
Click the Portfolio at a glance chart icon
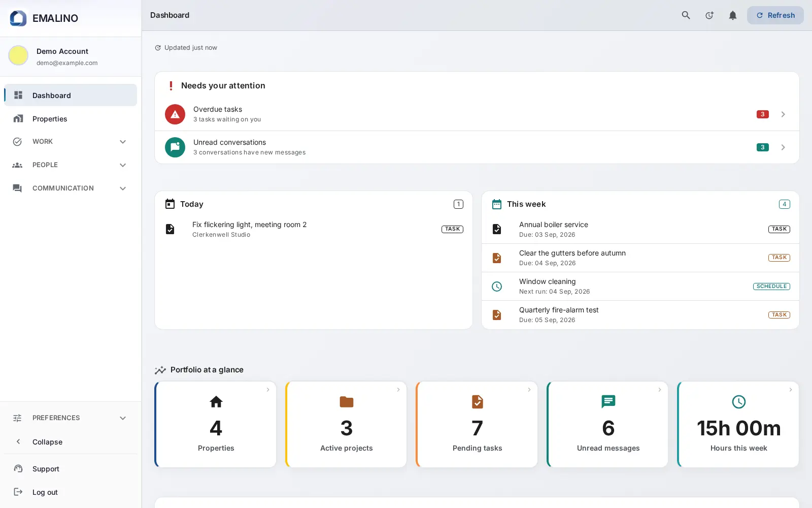[160, 370]
